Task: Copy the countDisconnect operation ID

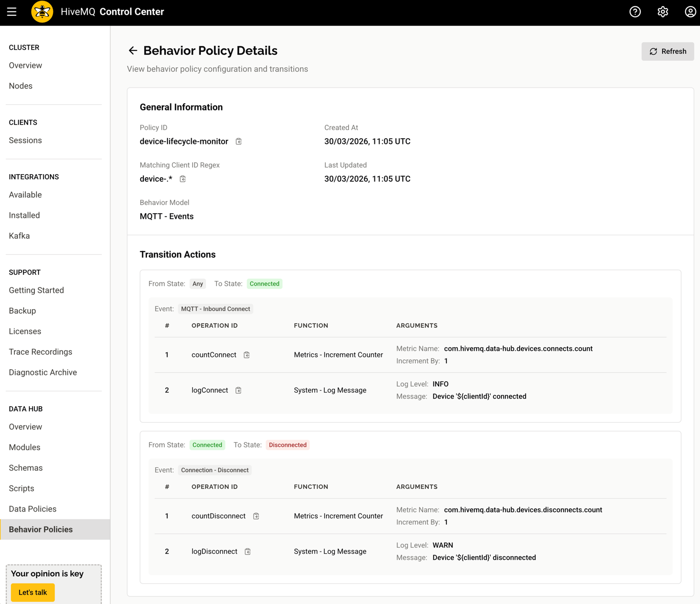Action: 256,516
